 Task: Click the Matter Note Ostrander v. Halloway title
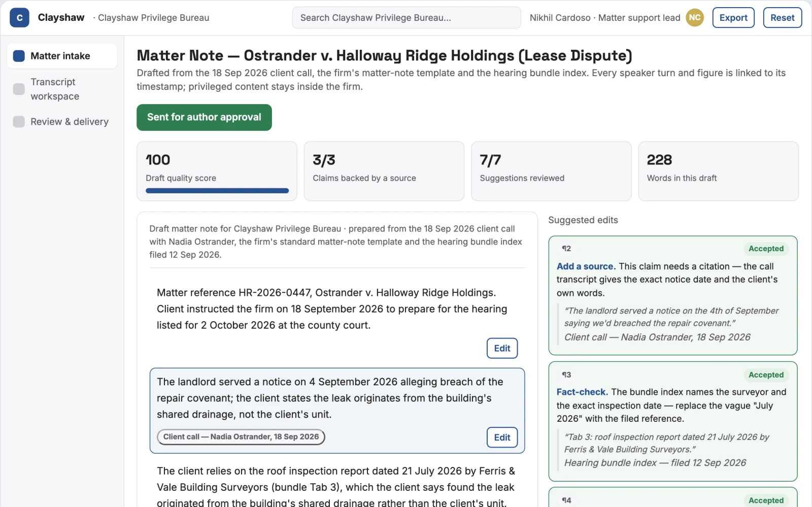[x=385, y=55]
